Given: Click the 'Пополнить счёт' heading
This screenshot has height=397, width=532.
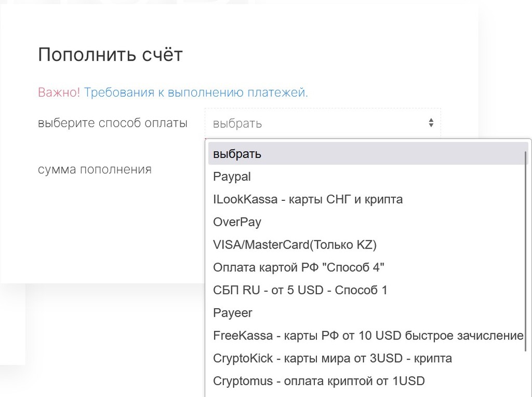Looking at the screenshot, I should [110, 54].
